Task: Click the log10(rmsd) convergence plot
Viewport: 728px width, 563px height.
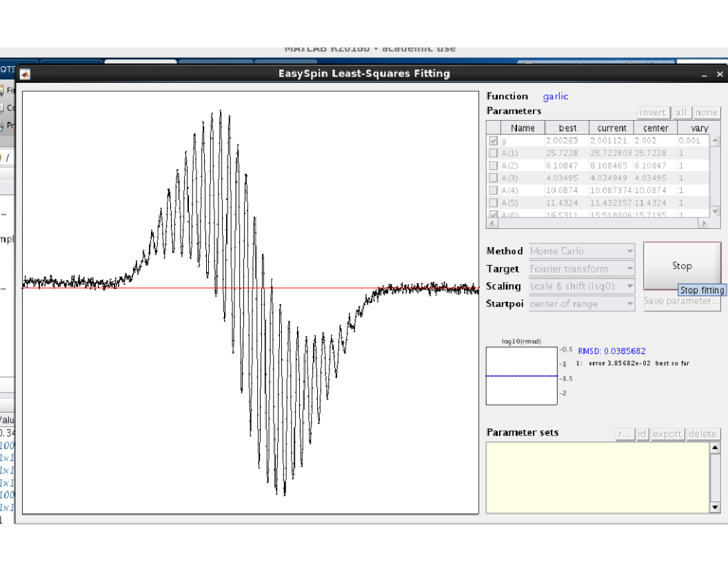Action: [x=521, y=376]
